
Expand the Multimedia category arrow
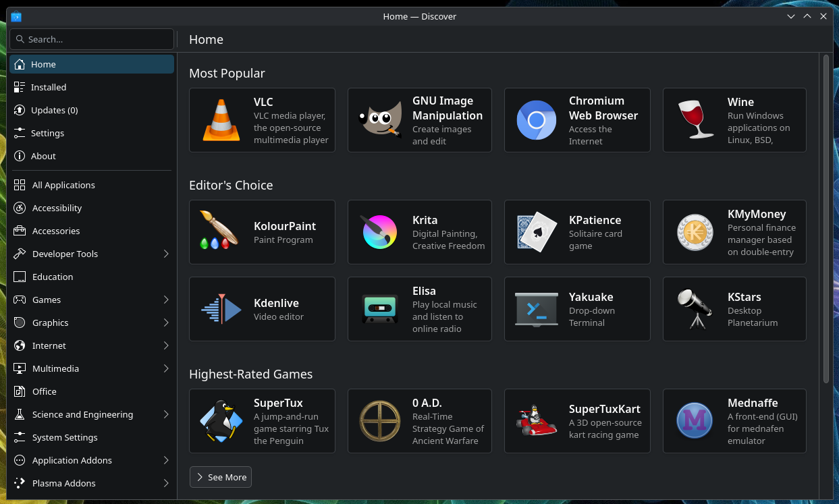[x=166, y=368]
